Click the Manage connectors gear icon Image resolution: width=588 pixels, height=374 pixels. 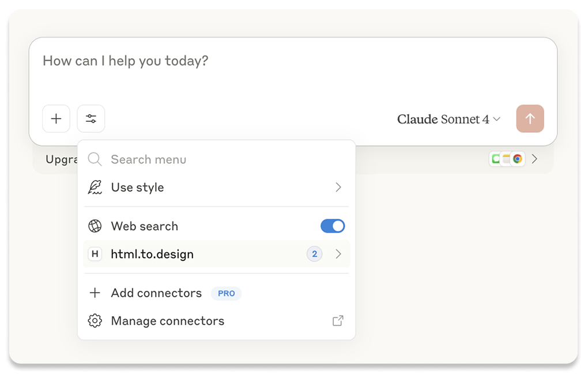click(x=95, y=321)
